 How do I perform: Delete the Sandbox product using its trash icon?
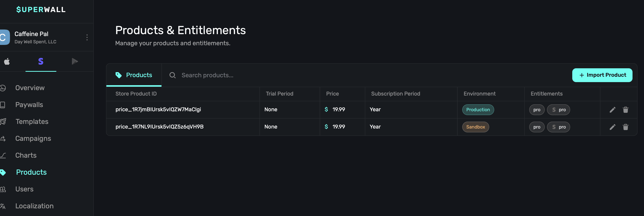[x=625, y=127]
